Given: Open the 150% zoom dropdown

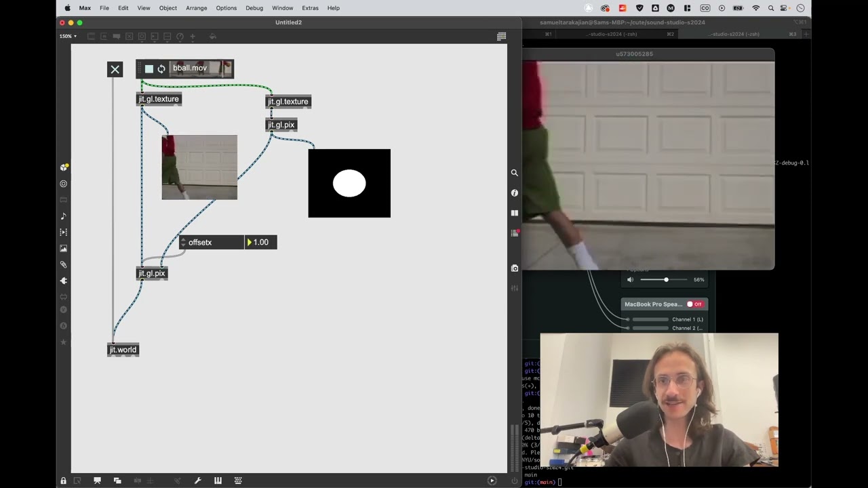Looking at the screenshot, I should click(68, 36).
